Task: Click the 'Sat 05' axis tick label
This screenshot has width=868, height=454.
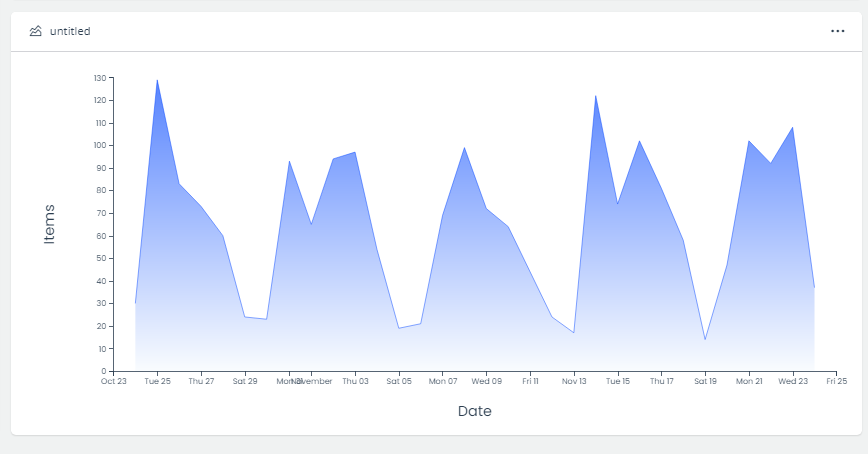Action: coord(399,381)
